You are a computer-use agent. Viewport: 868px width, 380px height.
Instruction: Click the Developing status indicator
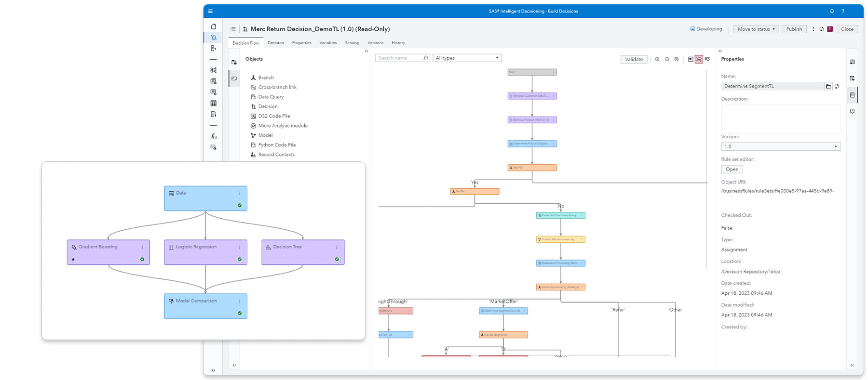click(706, 29)
